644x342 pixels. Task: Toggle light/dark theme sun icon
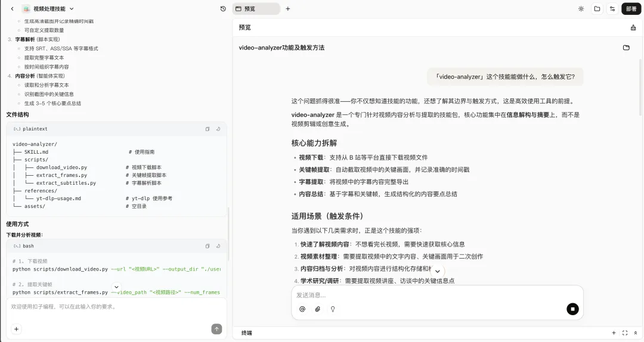(581, 9)
